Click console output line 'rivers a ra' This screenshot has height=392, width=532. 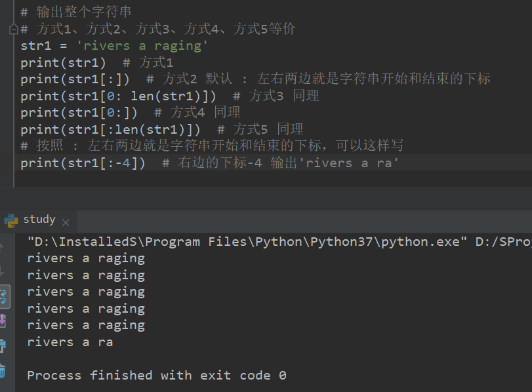[x=70, y=342]
